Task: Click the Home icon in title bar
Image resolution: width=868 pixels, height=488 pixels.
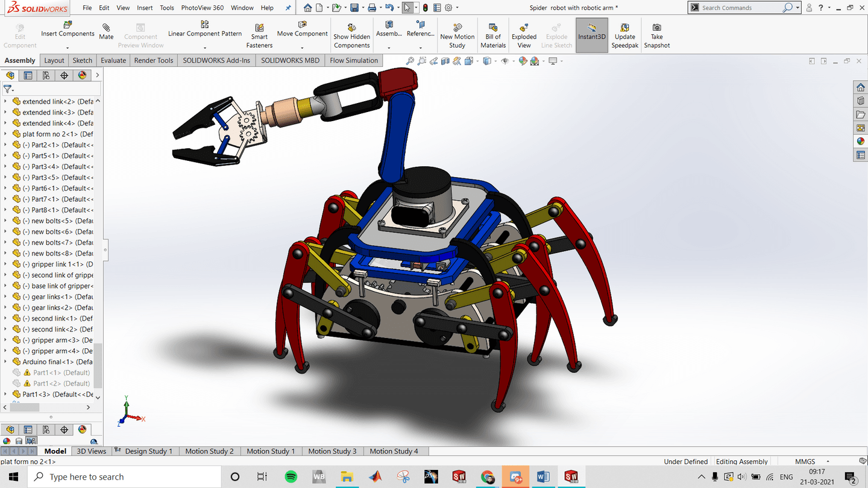Action: coord(308,8)
